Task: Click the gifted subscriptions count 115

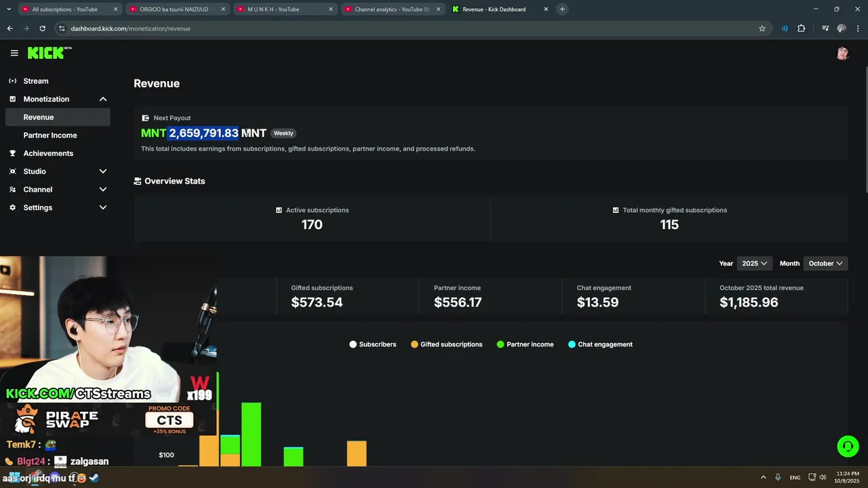Action: [669, 224]
